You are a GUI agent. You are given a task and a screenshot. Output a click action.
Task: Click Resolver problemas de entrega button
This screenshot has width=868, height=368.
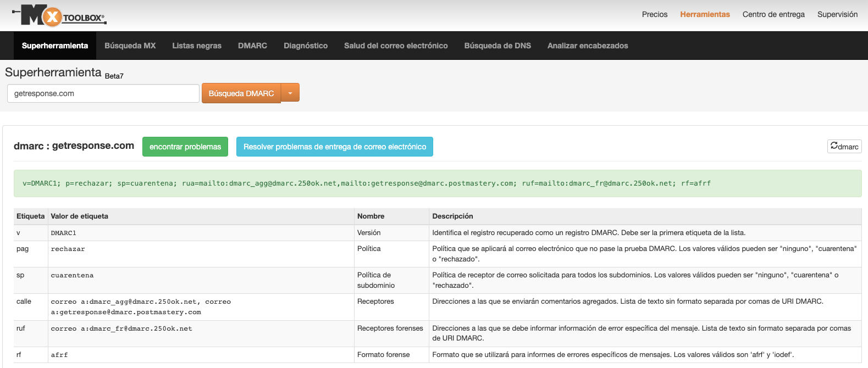(335, 147)
